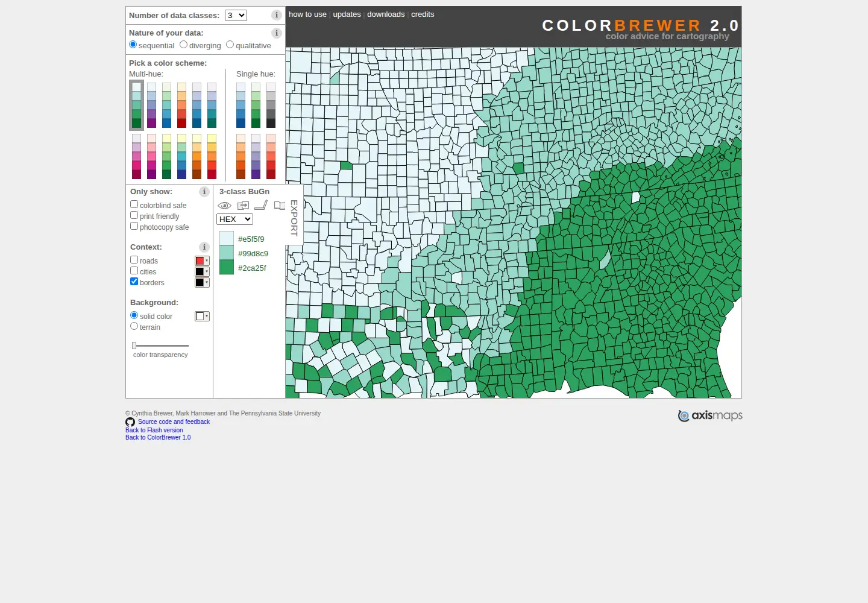The height and width of the screenshot is (603, 868).
Task: Check the photocopy safe option
Action: tap(134, 226)
